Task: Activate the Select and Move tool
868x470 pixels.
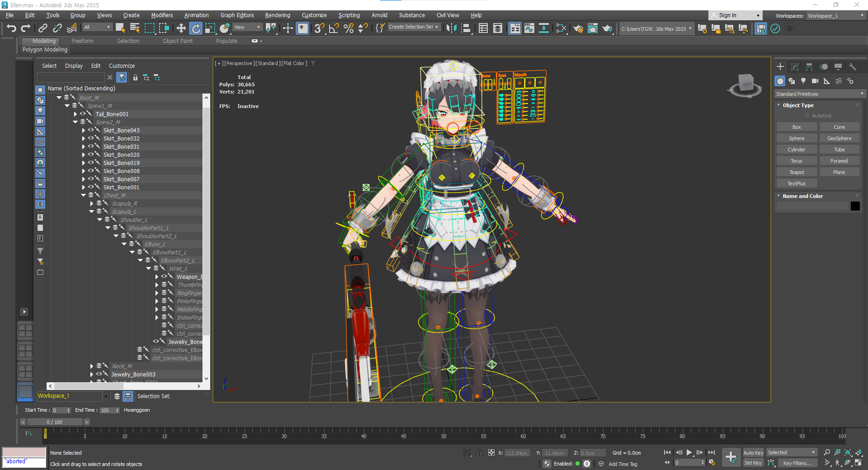Action: [181, 28]
